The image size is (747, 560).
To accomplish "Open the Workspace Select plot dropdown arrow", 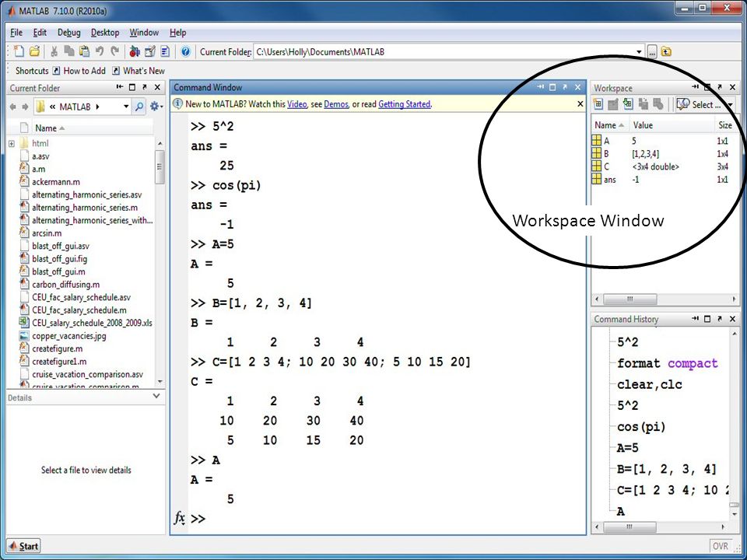I will click(729, 105).
